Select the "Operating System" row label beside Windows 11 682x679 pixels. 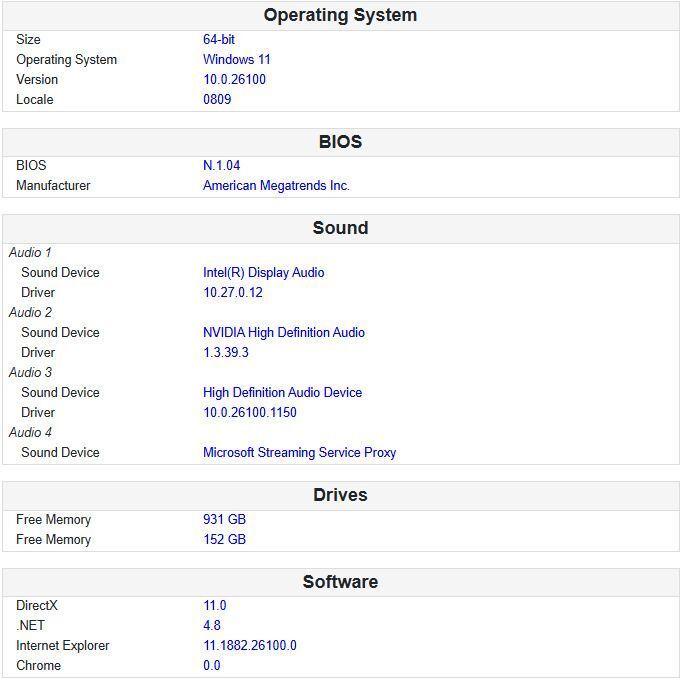[x=67, y=60]
